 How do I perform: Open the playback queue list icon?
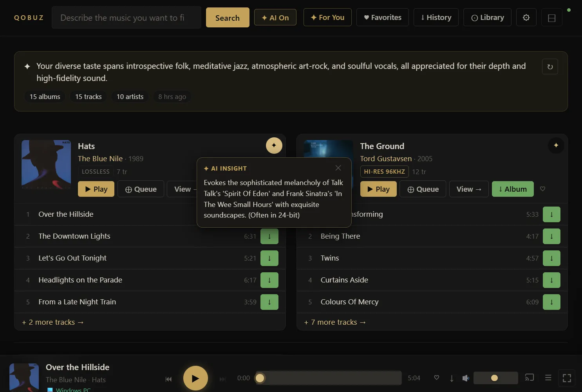click(x=548, y=378)
